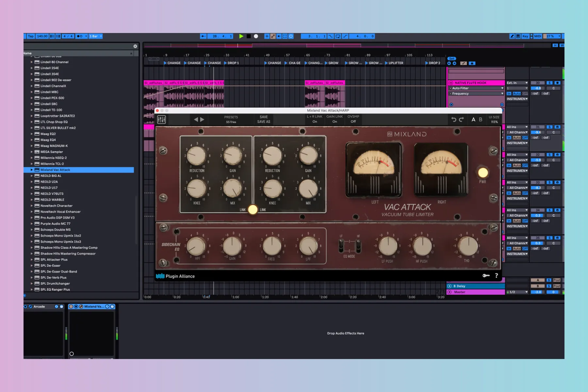Start playback with the green Play button
Viewport: 588px width, 392px height.
pos(241,36)
